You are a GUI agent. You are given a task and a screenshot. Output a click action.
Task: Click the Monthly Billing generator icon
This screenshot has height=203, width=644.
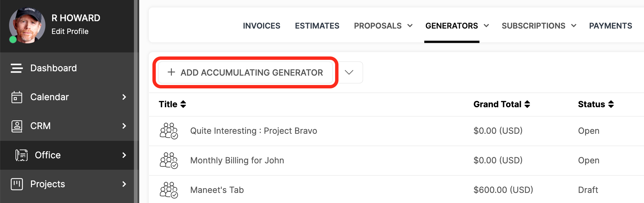tap(169, 161)
